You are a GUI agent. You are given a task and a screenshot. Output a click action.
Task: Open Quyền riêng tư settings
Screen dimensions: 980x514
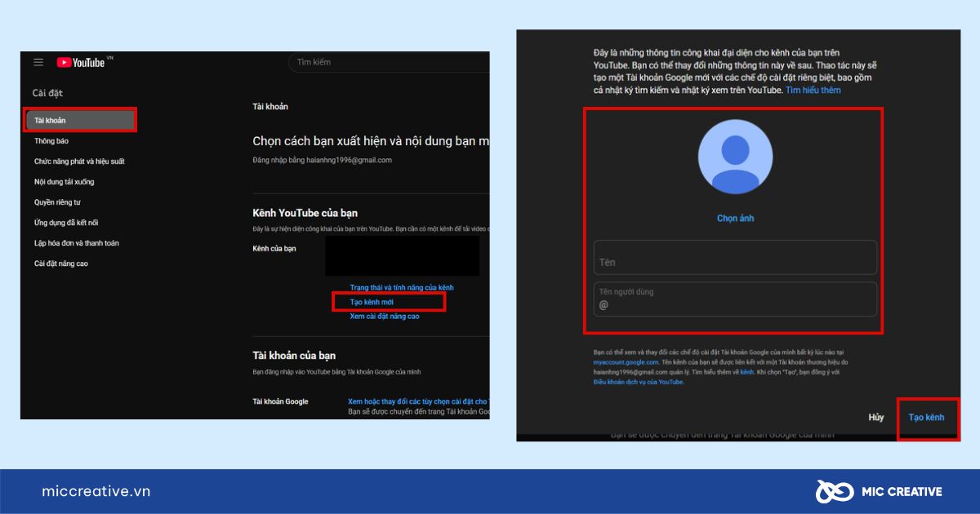coord(57,202)
